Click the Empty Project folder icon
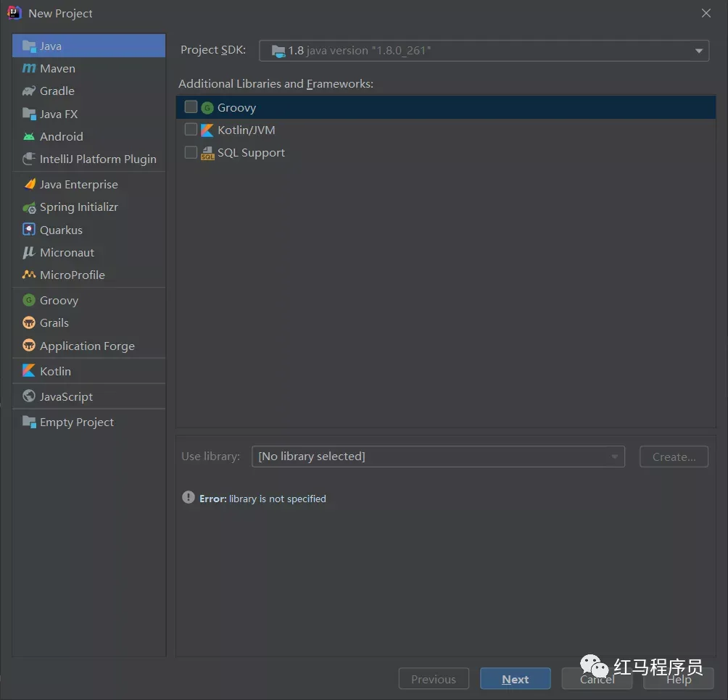 [x=29, y=422]
